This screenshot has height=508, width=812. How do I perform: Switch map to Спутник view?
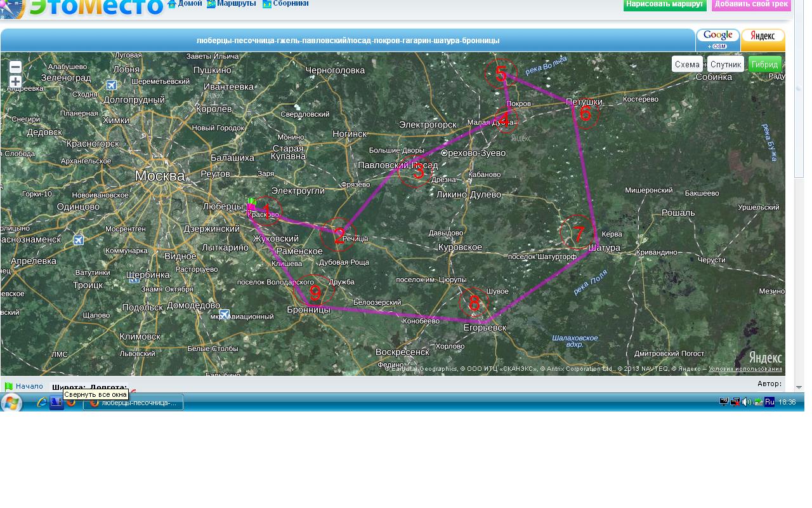point(726,64)
